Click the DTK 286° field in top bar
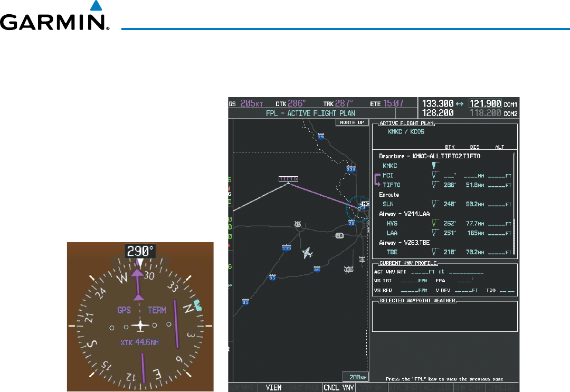570x392 pixels. [x=290, y=103]
